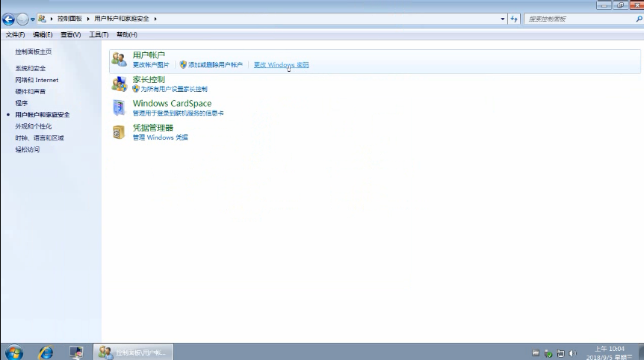Click the Control Panel icon in address bar
This screenshot has height=360, width=644.
[x=42, y=19]
